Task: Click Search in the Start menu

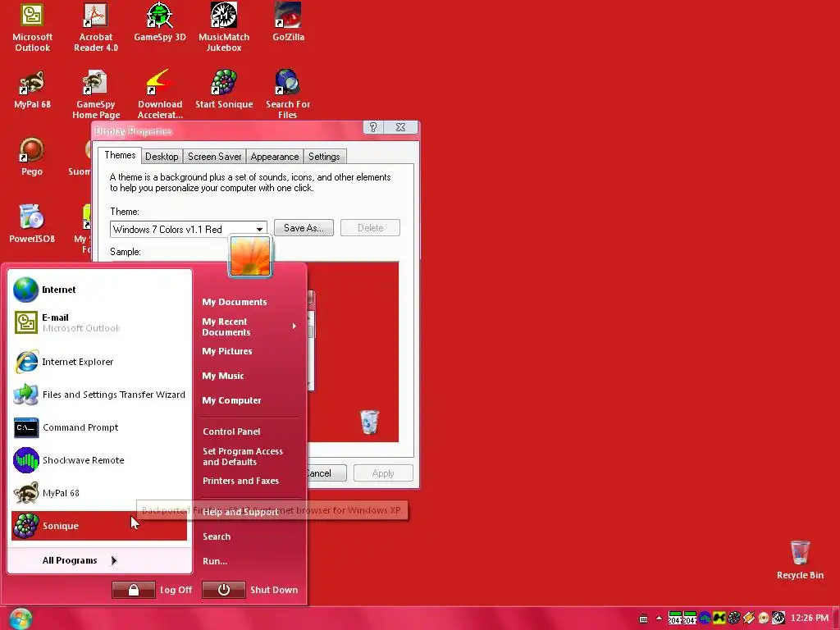Action: 217,536
